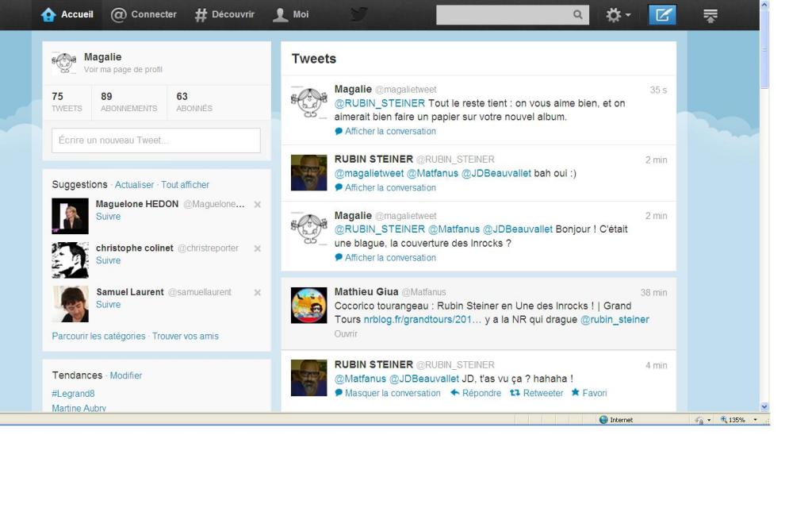Dismiss the Maguelone HEDON suggestion
812x508 pixels.
pos(257,205)
